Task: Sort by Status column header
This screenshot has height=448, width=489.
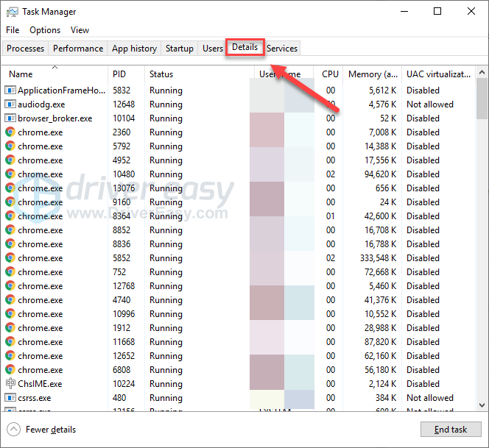Action: [200, 74]
